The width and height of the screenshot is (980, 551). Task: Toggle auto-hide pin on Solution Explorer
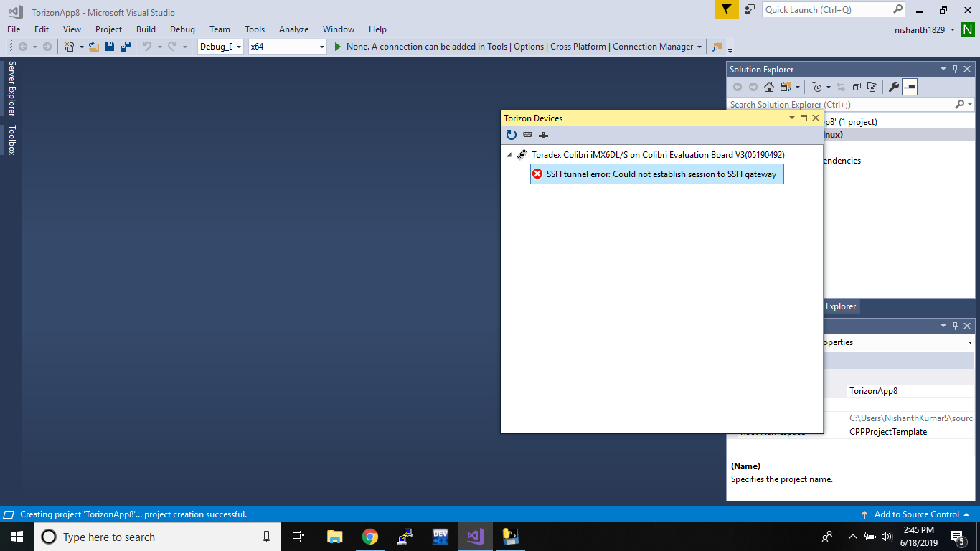coord(955,70)
